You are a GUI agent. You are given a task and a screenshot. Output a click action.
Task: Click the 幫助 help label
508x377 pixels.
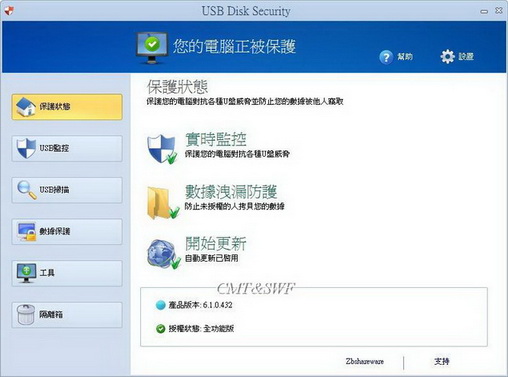point(405,57)
